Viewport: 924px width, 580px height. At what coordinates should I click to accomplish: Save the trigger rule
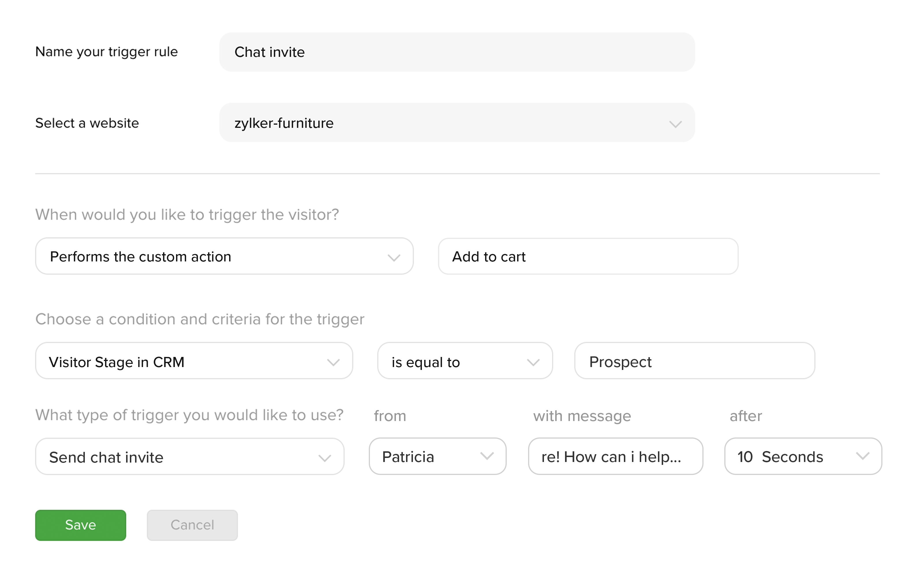point(81,525)
